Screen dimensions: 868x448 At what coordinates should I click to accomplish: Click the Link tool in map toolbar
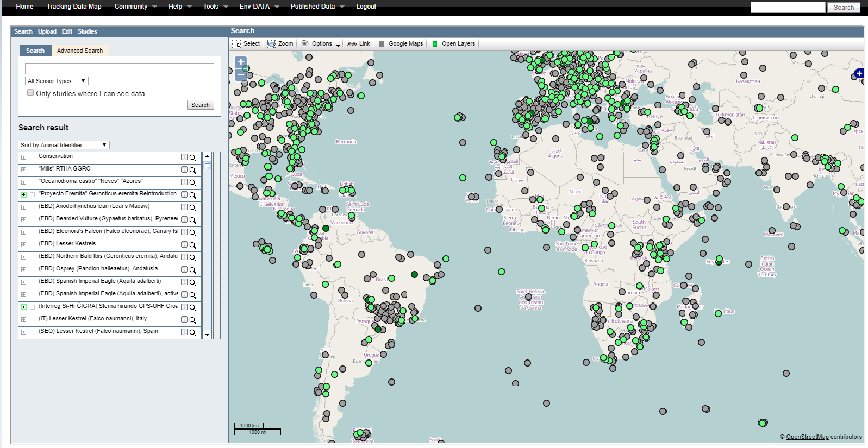359,43
